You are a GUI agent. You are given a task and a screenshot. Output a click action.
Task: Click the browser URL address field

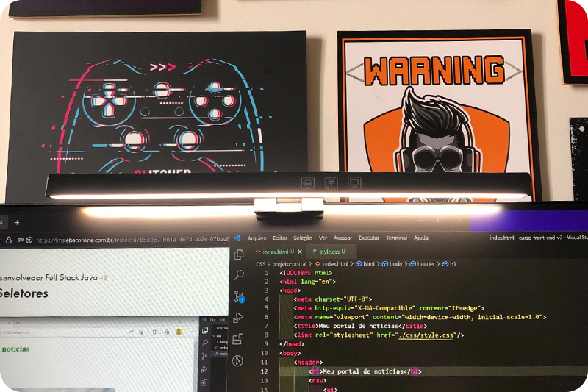(132, 240)
